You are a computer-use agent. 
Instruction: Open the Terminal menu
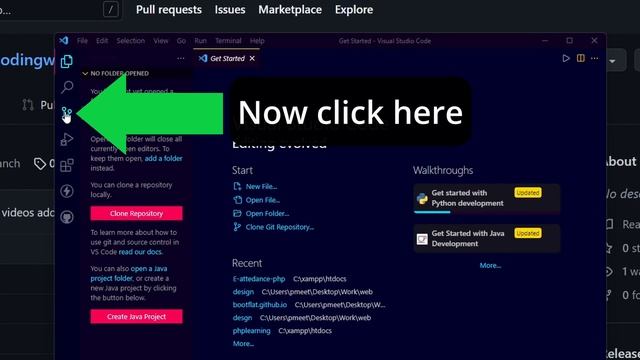click(228, 41)
